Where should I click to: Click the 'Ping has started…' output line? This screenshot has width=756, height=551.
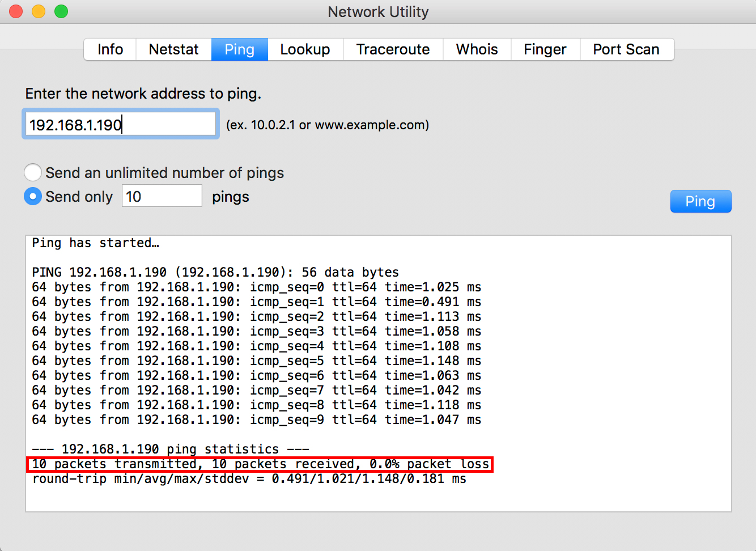pyautogui.click(x=95, y=243)
